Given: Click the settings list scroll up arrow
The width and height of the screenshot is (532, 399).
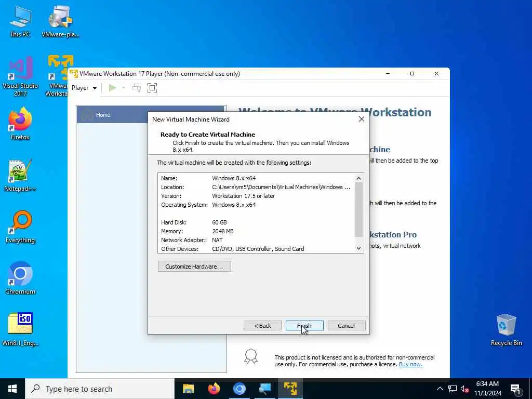Looking at the screenshot, I should point(358,179).
